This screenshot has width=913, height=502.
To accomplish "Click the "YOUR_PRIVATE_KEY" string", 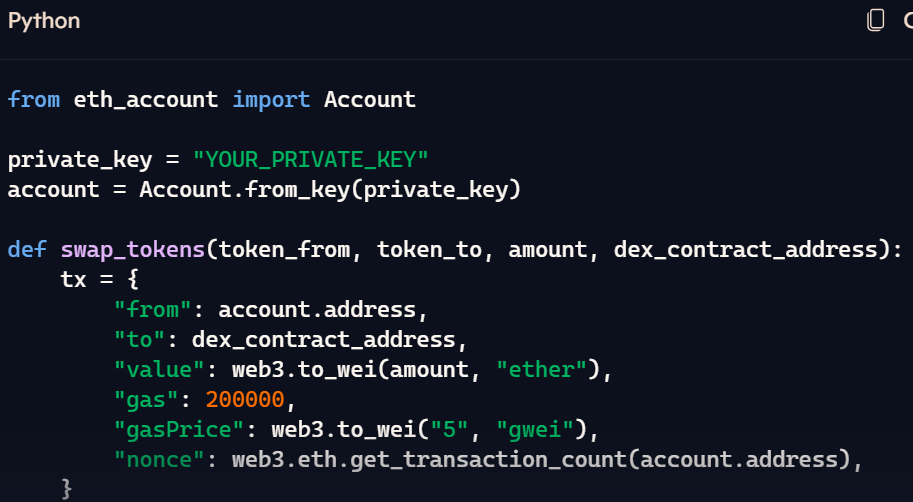I will (x=311, y=160).
